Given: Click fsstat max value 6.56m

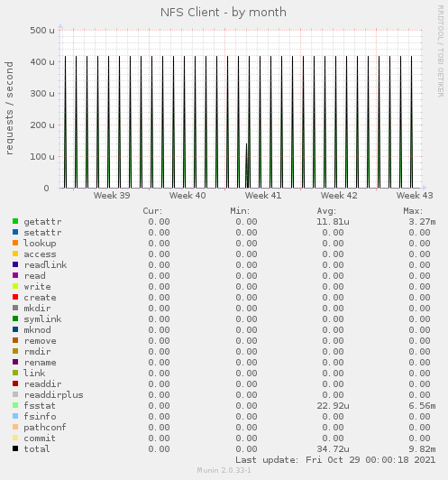Looking at the screenshot, I should 422,406.
